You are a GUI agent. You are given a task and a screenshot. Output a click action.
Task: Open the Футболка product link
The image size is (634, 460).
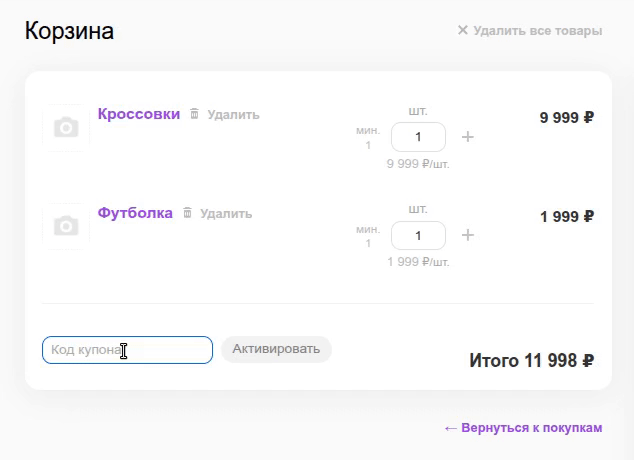click(135, 213)
